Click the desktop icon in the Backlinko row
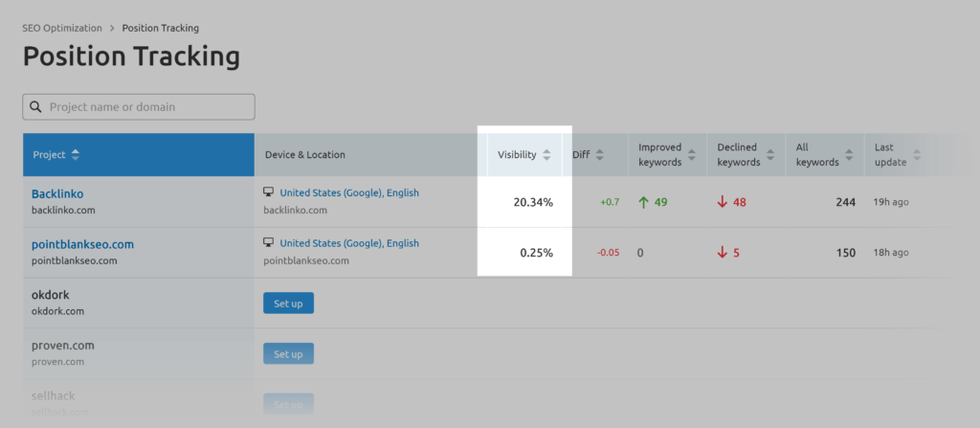Viewport: 980px width, 428px height. pyautogui.click(x=269, y=192)
